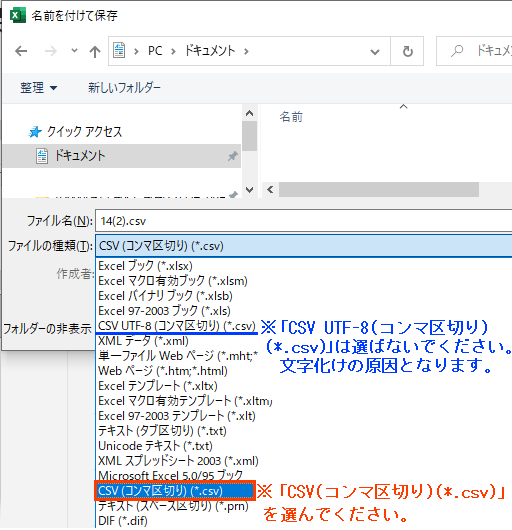Click the Back arrow navigation button
Screen dimensions: 512x530
point(21,51)
